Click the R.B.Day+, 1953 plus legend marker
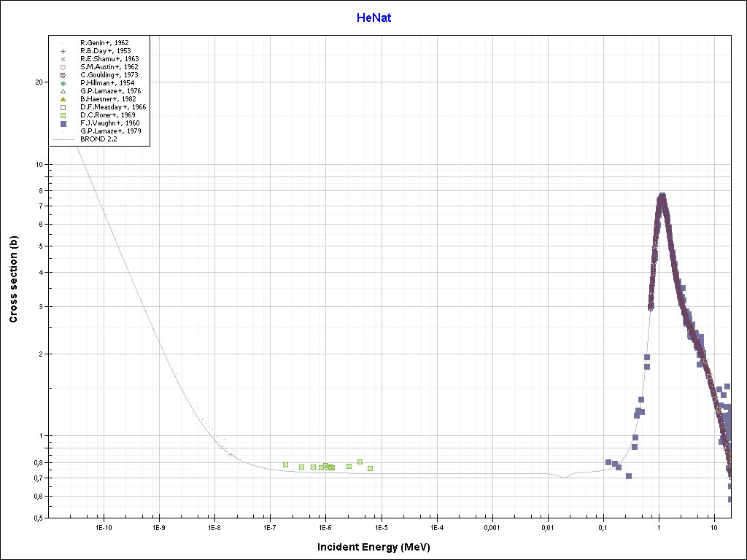 tap(63, 51)
